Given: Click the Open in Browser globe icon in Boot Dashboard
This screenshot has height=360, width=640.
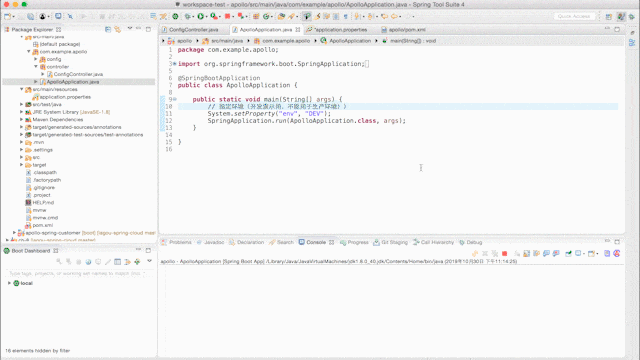Looking at the screenshot, I should pyautogui.click(x=88, y=262).
